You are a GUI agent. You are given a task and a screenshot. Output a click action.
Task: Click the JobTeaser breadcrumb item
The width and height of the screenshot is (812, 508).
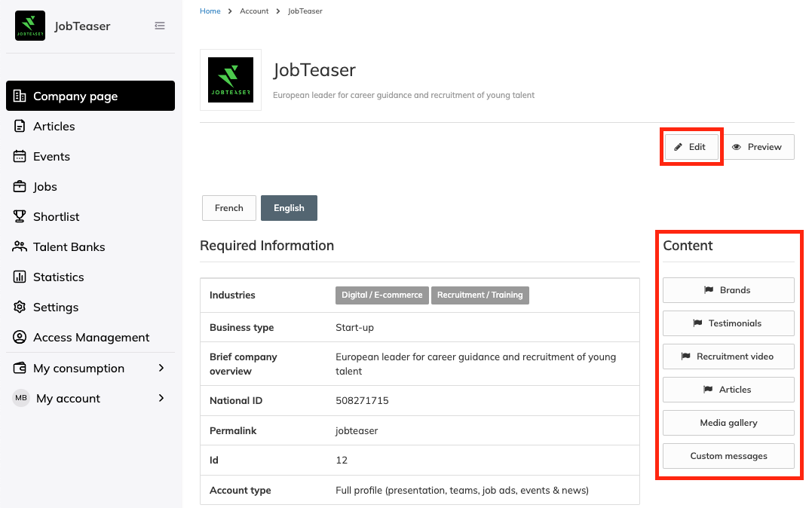pos(305,11)
